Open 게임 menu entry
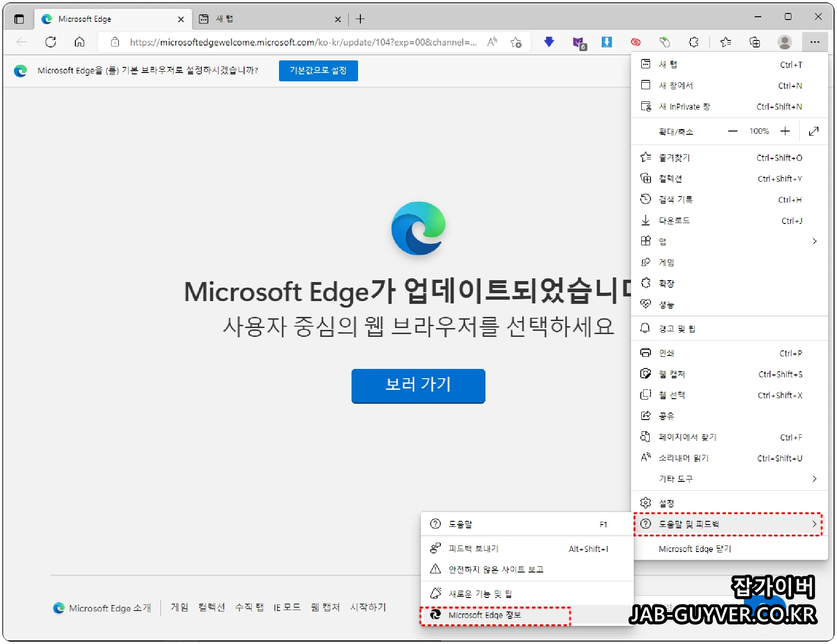The height and width of the screenshot is (644, 837). pyautogui.click(x=729, y=262)
